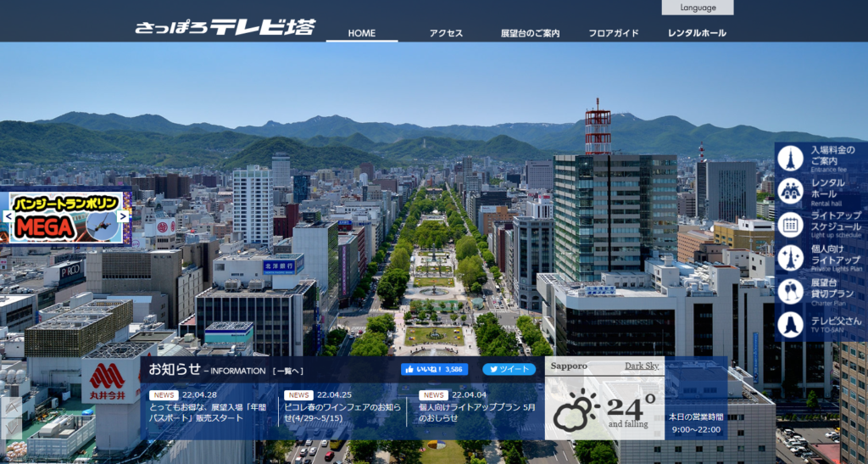868x464 pixels.
Task: Like the page with いいね! button
Action: pyautogui.click(x=435, y=369)
